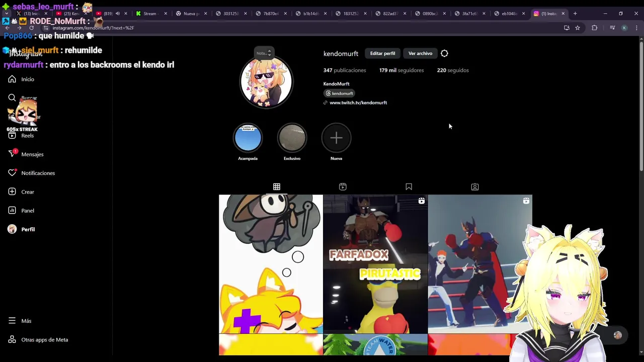Screen dimensions: 644x362
Task: Open site information icon in address bar
Action: tap(46, 28)
